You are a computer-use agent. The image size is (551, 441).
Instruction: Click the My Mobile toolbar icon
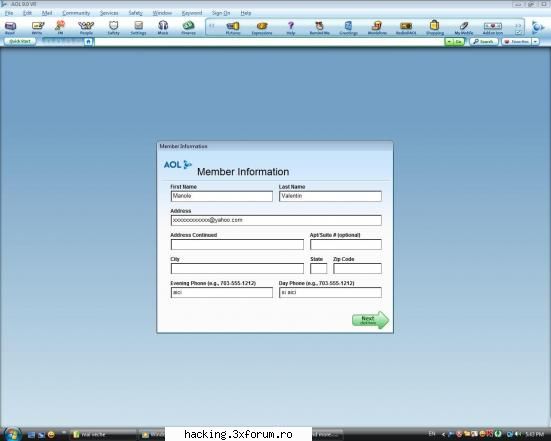(x=464, y=28)
